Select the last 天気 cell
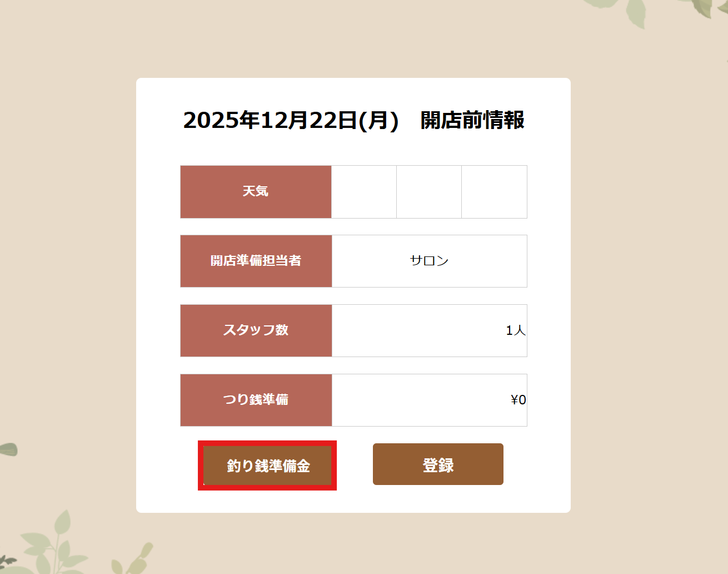 [494, 192]
